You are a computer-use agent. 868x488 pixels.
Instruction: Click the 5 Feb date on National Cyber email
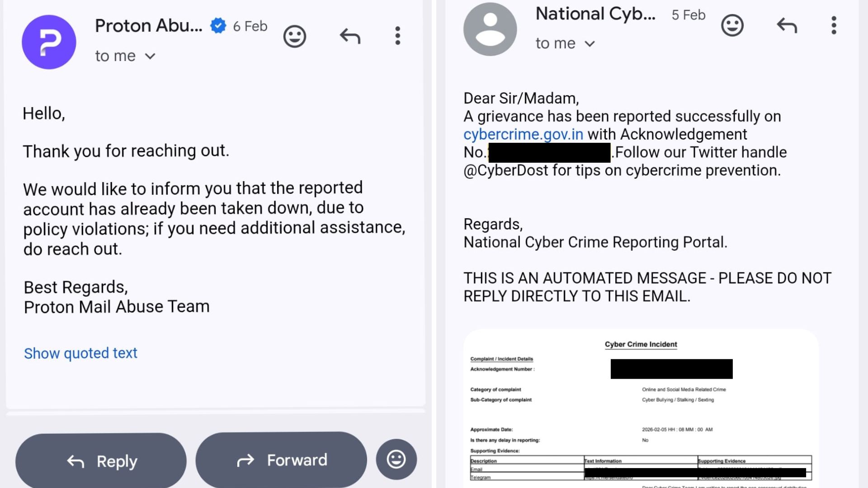[688, 14]
